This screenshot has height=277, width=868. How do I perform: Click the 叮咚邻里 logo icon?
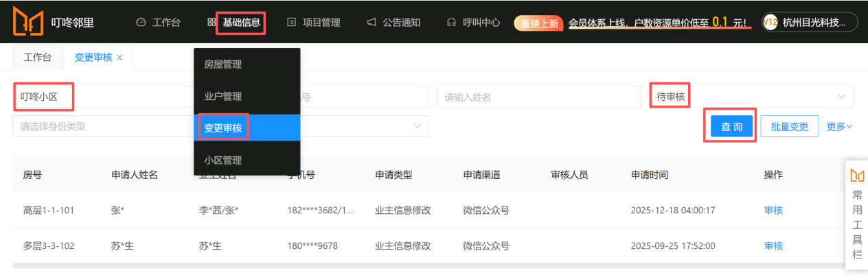pyautogui.click(x=27, y=22)
